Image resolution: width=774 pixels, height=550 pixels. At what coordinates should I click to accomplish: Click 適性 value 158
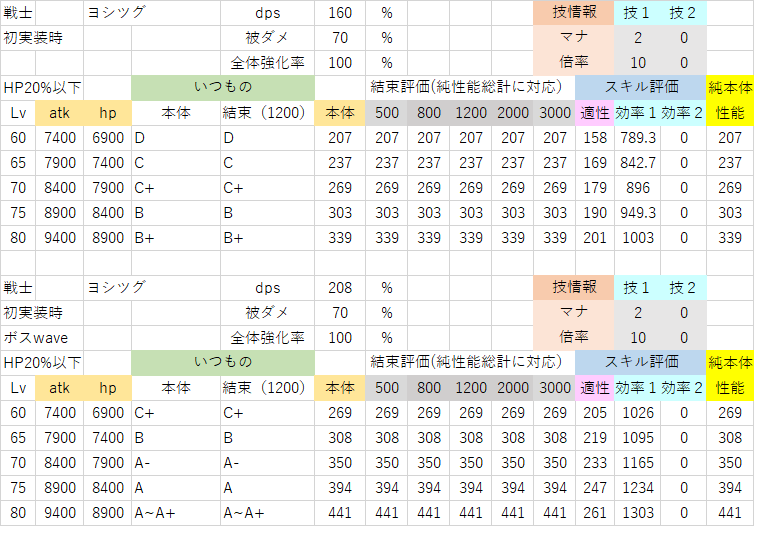[595, 138]
